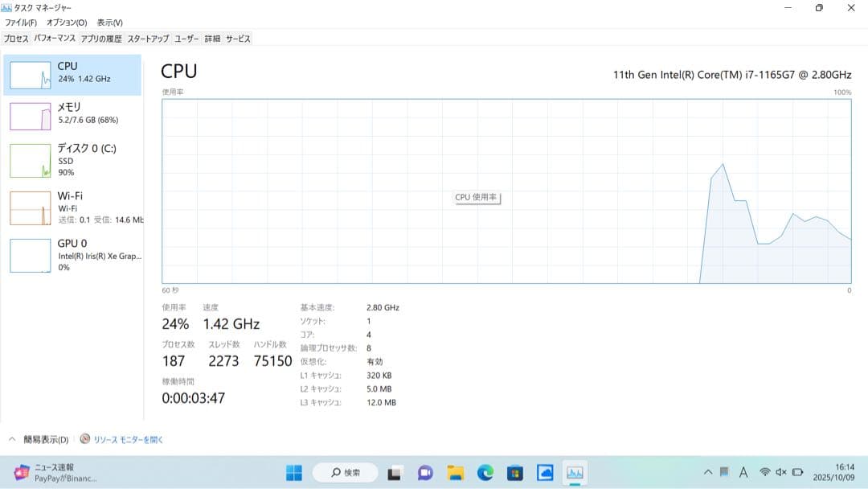Open the volume control in the system tray

pyautogui.click(x=780, y=472)
